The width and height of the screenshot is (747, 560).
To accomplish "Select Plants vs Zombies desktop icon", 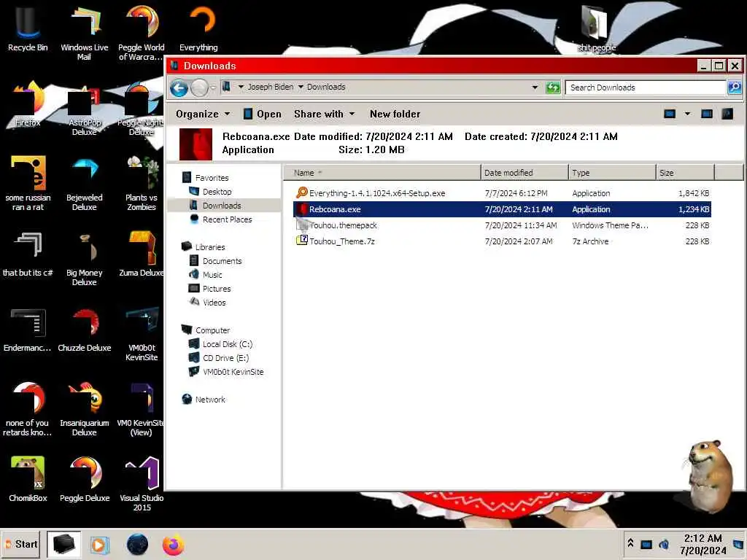I will tap(141, 183).
